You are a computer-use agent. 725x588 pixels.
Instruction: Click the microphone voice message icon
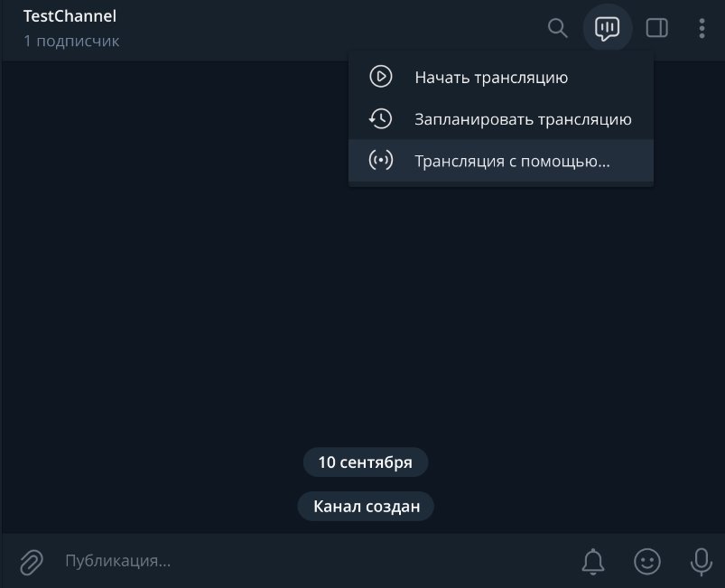coord(701,561)
